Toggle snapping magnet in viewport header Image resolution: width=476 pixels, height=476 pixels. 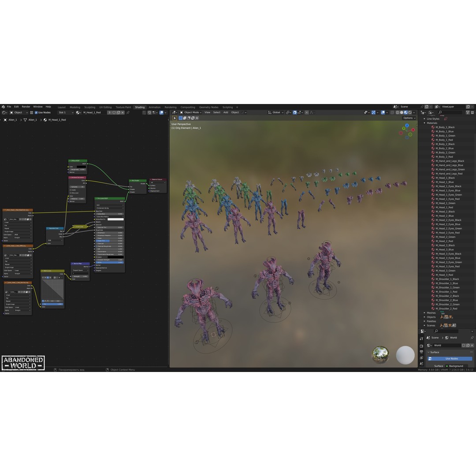pyautogui.click(x=295, y=113)
